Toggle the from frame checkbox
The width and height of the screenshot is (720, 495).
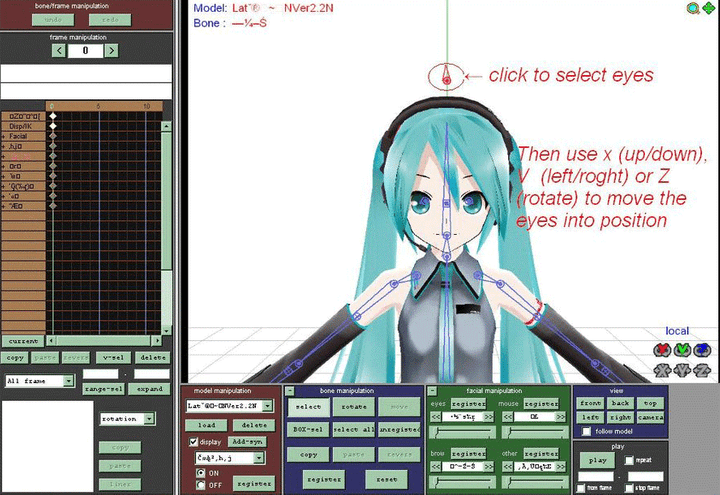pos(581,488)
